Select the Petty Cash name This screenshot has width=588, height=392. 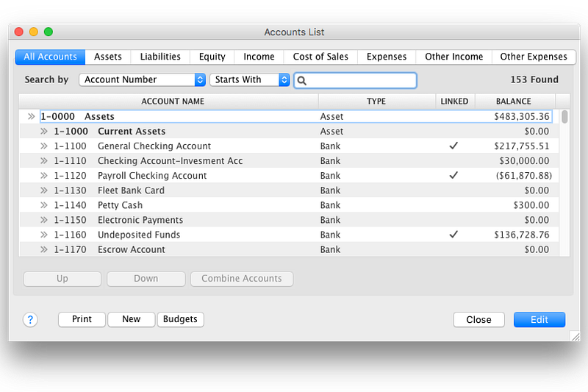point(120,205)
